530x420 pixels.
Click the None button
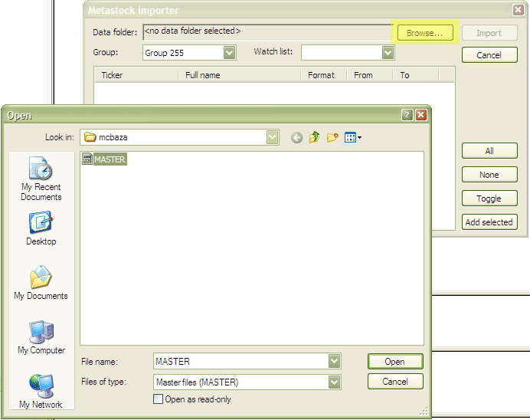click(489, 175)
